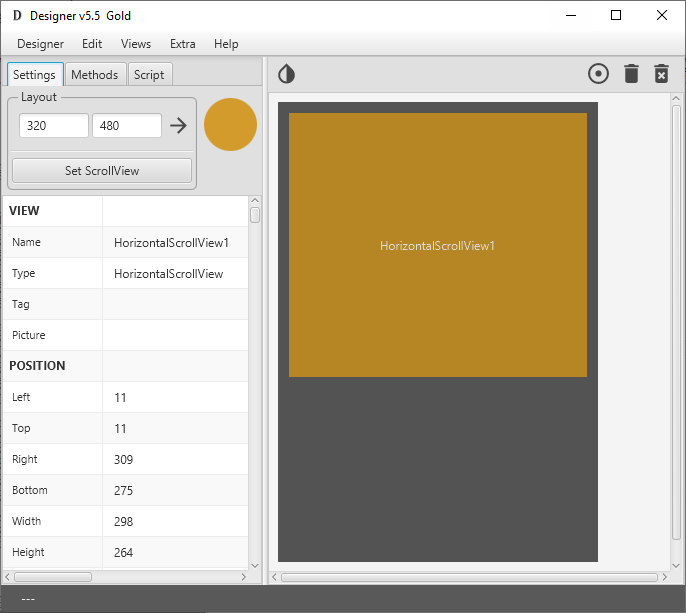Open the Edit menu
Image resolution: width=686 pixels, height=613 pixels.
pos(92,44)
